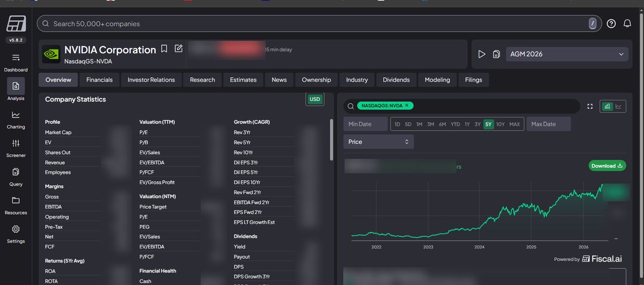
Task: Open the AGM 2026 dropdown
Action: 567,54
